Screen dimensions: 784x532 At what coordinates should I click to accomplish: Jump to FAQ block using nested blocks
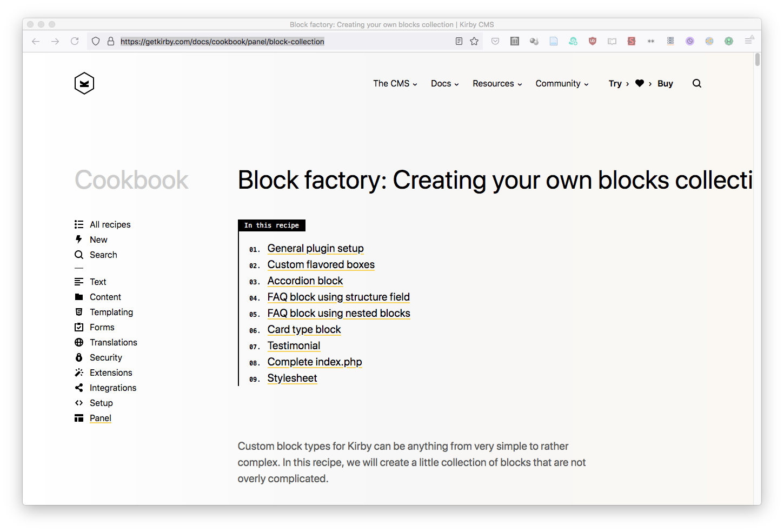[339, 313]
